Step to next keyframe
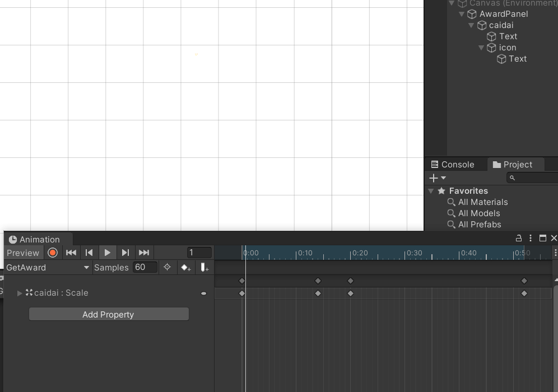Screen dimensions: 558x392 [x=125, y=253]
